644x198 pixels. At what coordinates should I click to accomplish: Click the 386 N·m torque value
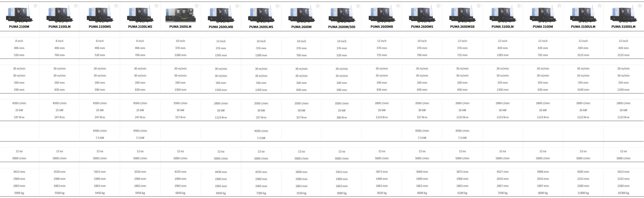(342, 117)
